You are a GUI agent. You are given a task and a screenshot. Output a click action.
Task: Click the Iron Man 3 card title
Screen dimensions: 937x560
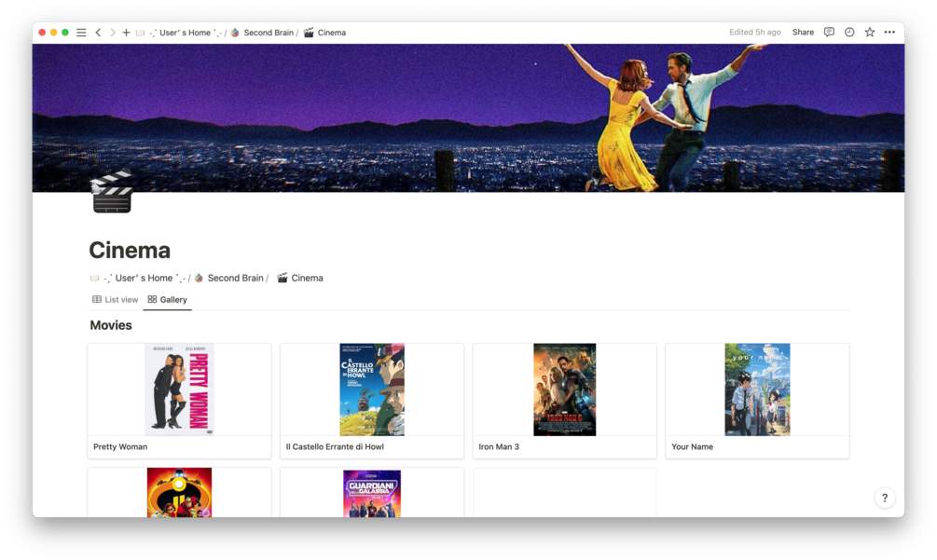499,446
